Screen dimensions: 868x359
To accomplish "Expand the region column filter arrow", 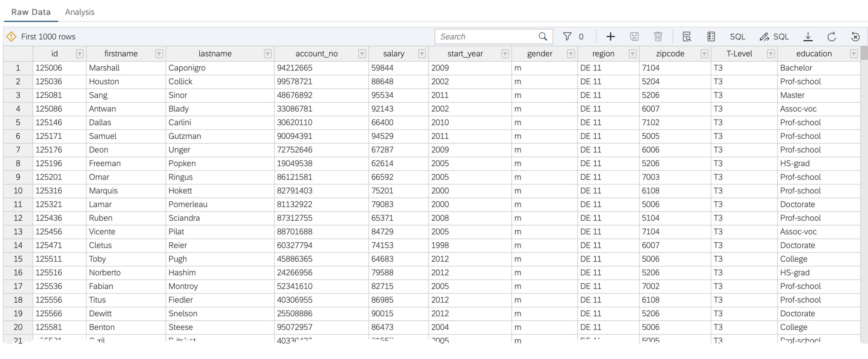I will [632, 54].
